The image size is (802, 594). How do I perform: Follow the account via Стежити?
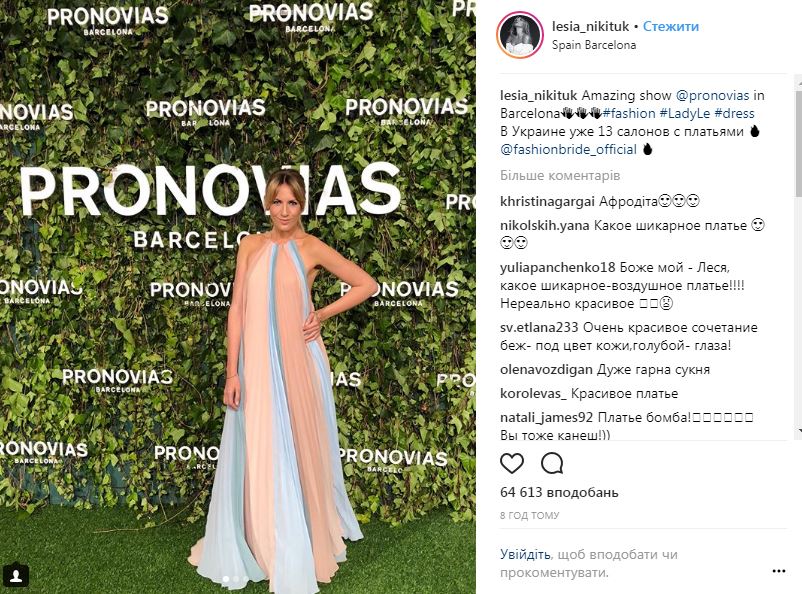click(671, 26)
